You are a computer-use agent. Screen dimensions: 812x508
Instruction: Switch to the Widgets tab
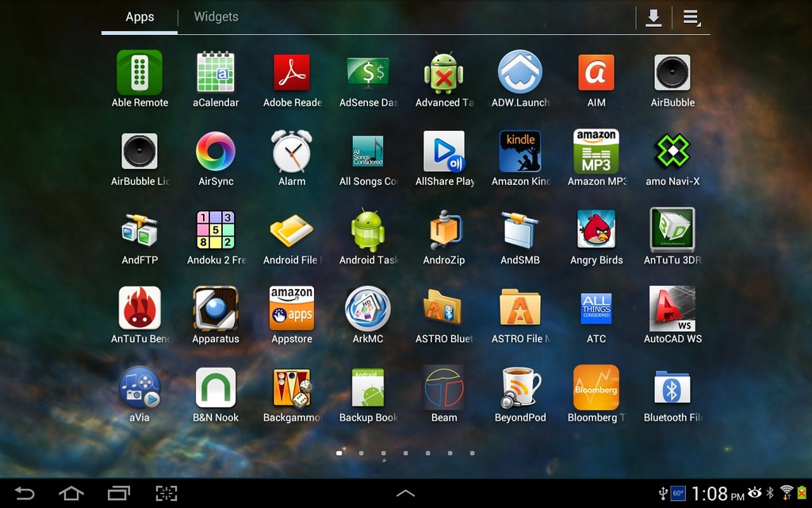click(216, 17)
